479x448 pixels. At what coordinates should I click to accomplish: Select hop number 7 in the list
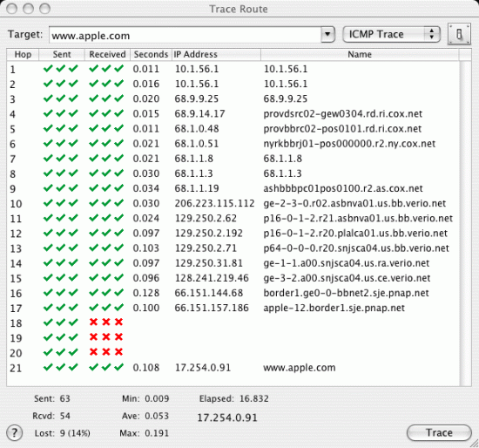(12, 159)
